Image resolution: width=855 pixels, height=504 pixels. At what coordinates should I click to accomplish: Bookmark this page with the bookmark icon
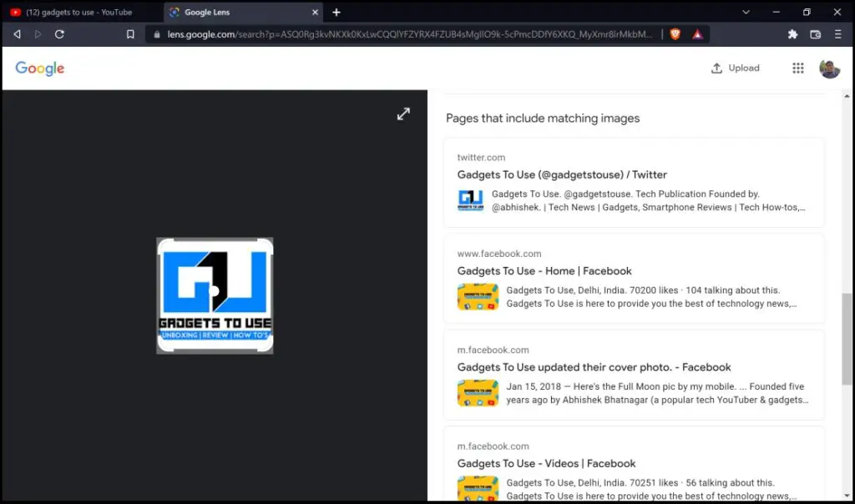tap(130, 34)
